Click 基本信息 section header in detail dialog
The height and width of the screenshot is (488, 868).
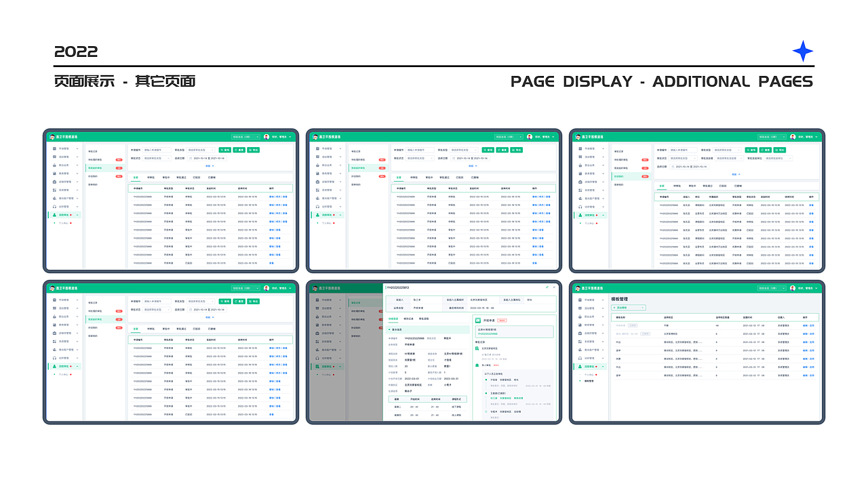428,329
